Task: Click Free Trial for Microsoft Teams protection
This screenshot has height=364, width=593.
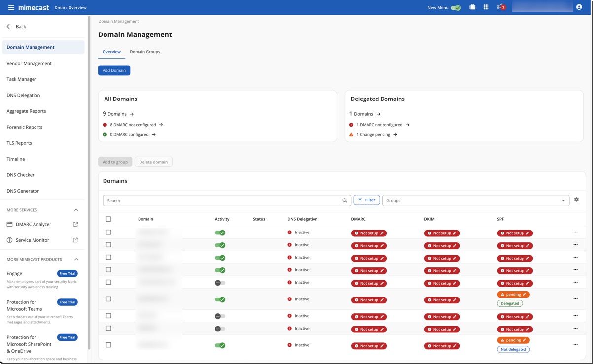Action: pyautogui.click(x=68, y=302)
